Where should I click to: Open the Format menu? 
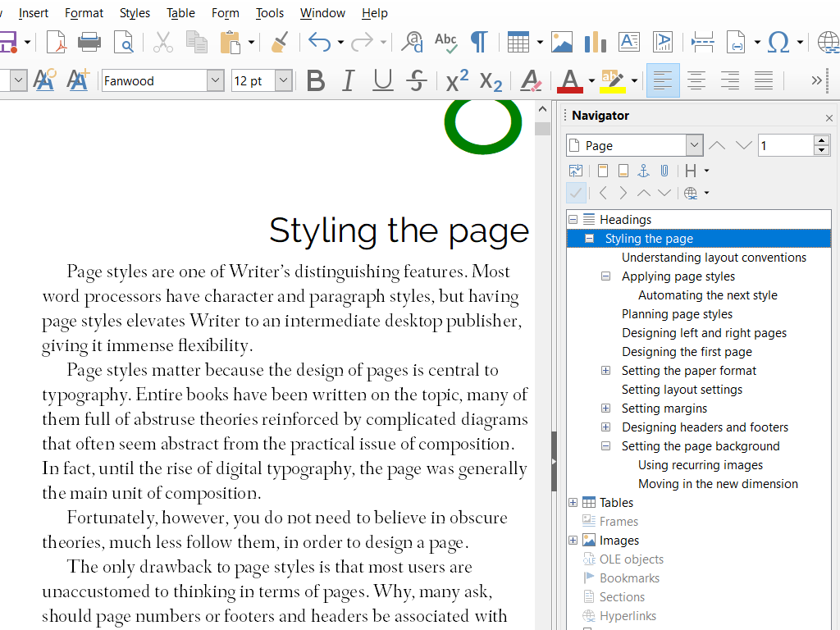pos(84,12)
